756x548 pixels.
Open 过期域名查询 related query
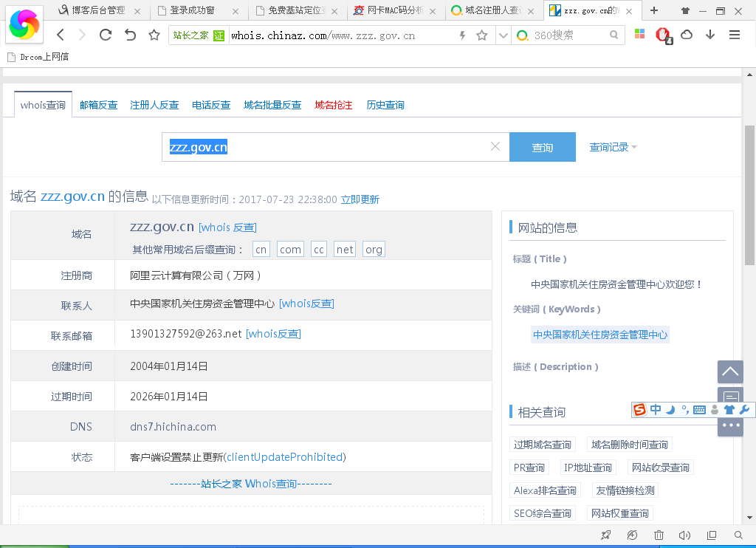click(x=543, y=445)
